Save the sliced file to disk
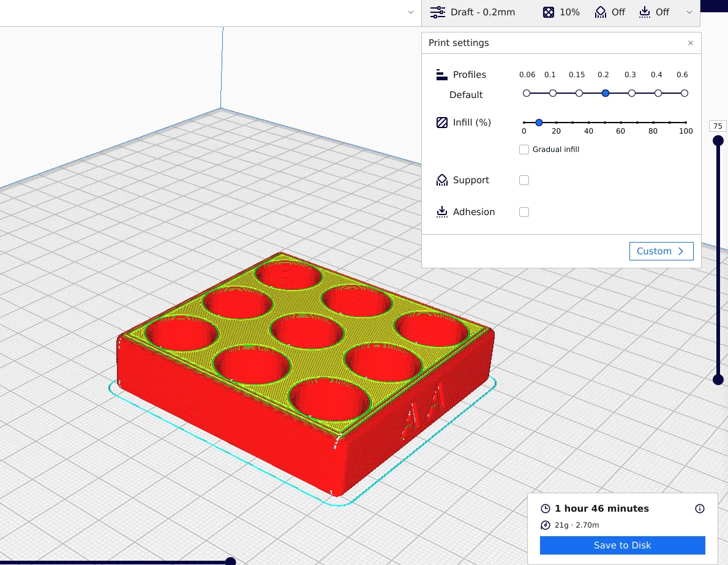Image resolution: width=728 pixels, height=565 pixels. 622,545
